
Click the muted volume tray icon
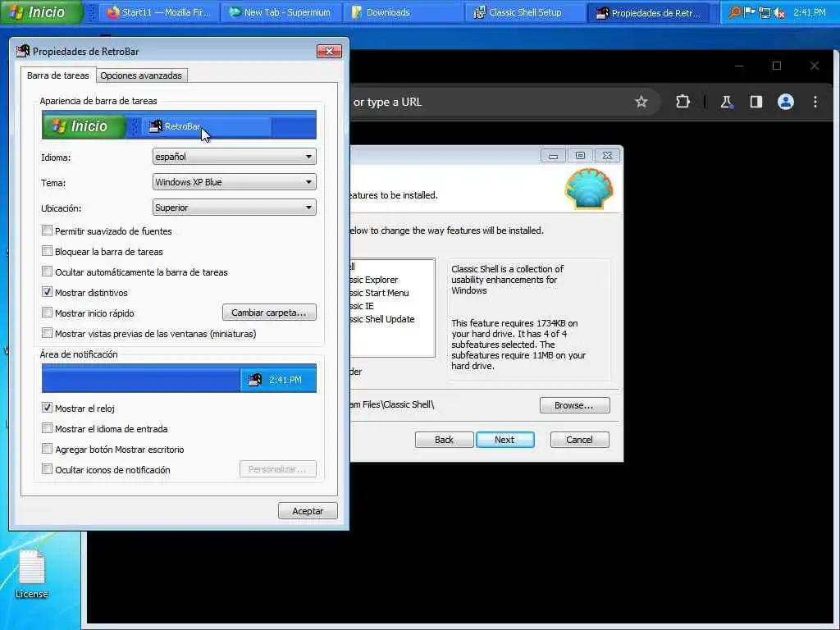tap(779, 11)
